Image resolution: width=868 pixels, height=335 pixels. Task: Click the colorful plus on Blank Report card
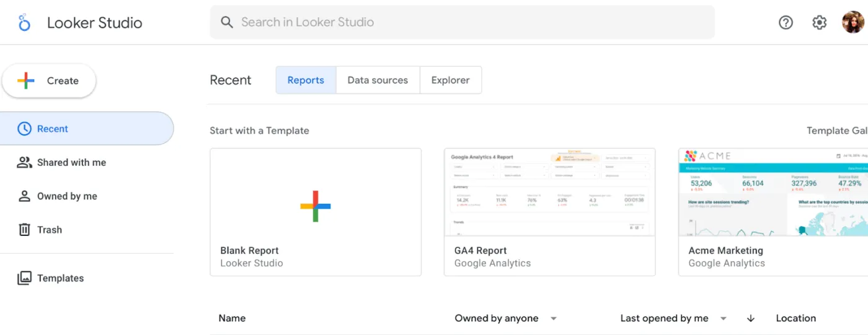(x=316, y=206)
